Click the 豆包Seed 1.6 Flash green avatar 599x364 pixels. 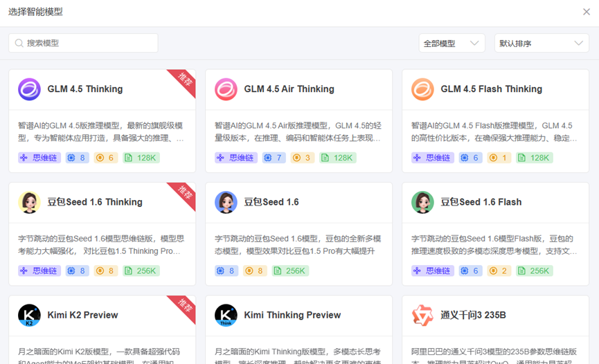point(422,202)
